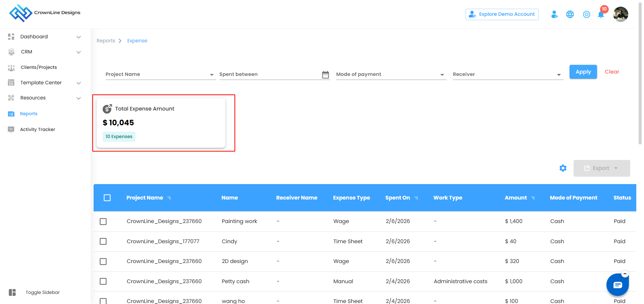Screen dimensions: 644x304
Task: Expand the CRM menu chevron
Action: (78, 52)
